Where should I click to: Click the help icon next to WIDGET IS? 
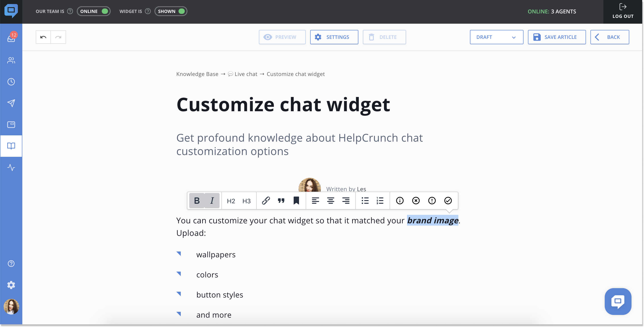tap(148, 11)
